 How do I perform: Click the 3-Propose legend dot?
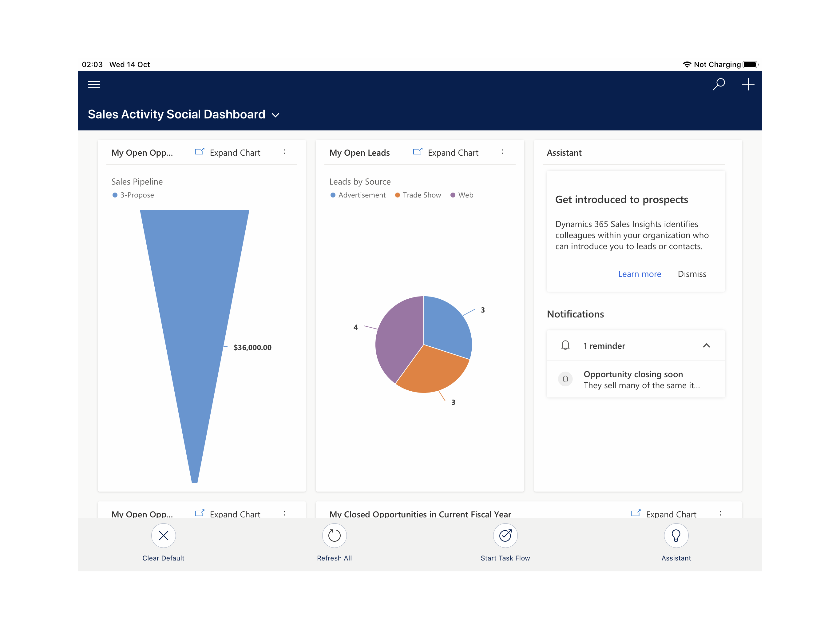[115, 195]
